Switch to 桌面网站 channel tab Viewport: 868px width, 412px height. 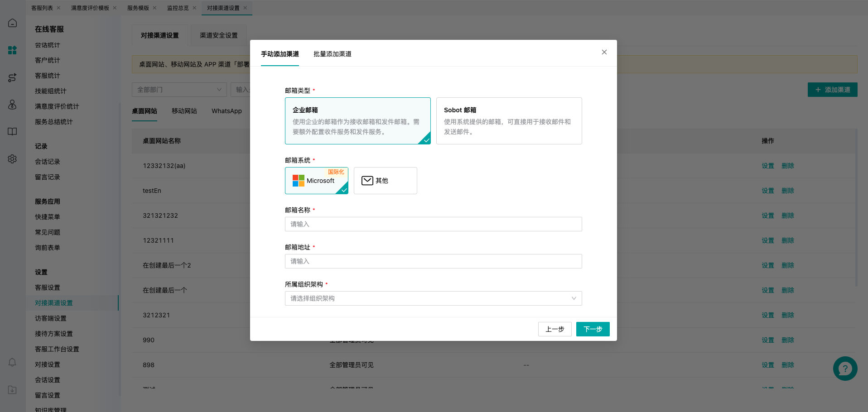pyautogui.click(x=145, y=111)
